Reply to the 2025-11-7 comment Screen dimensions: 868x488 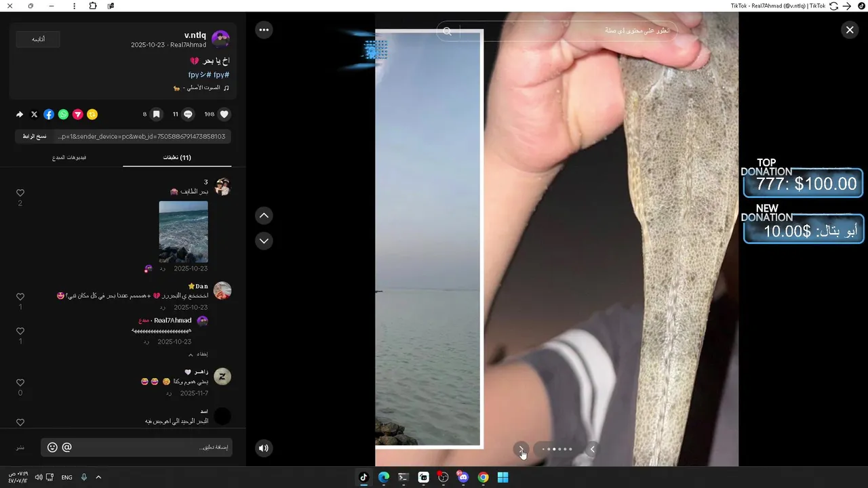point(169,393)
